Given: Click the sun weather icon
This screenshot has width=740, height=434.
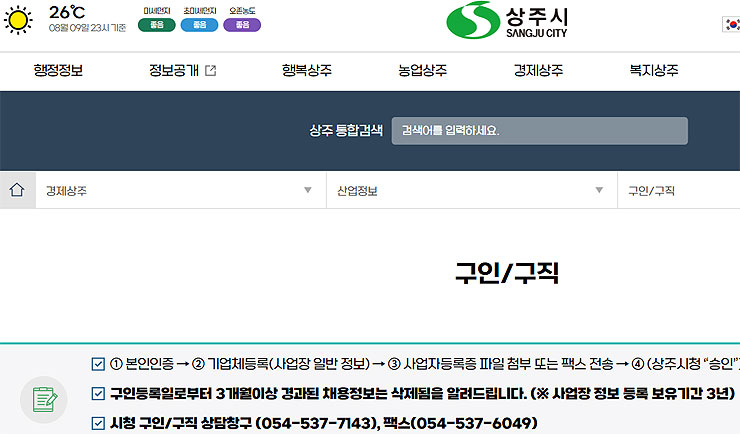Looking at the screenshot, I should (x=18, y=20).
